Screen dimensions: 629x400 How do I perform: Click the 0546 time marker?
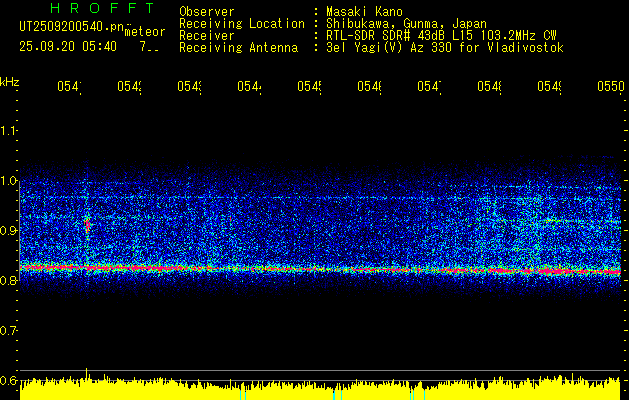click(369, 86)
